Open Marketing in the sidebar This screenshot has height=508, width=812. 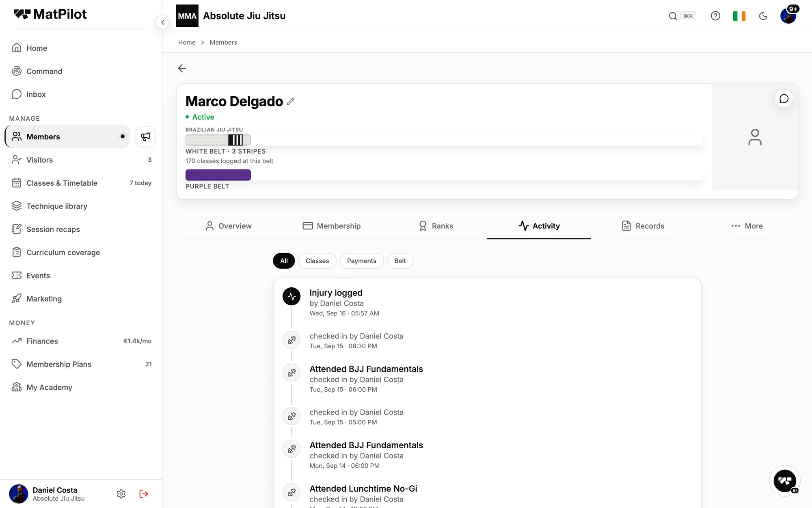(x=81, y=299)
